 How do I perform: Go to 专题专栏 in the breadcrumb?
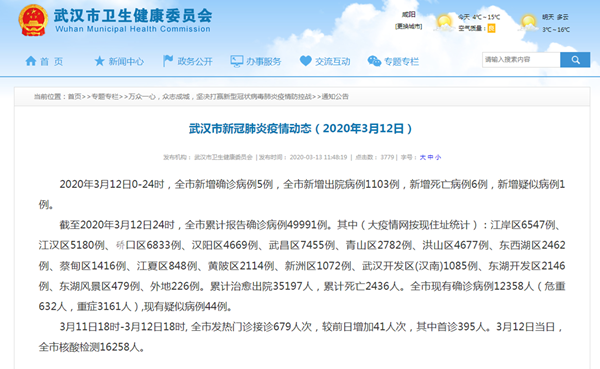(105, 96)
